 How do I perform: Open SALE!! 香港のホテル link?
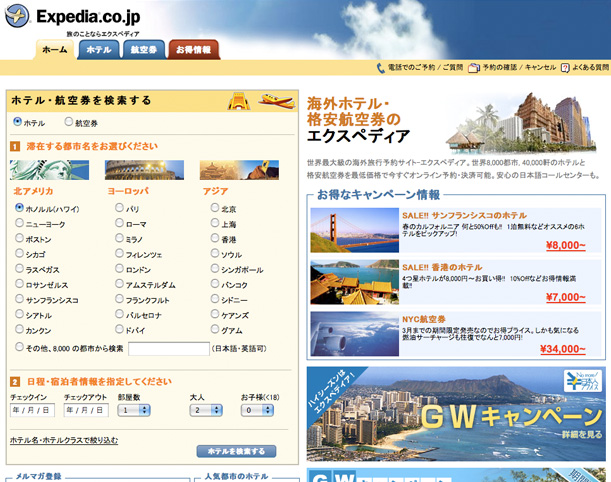point(442,267)
